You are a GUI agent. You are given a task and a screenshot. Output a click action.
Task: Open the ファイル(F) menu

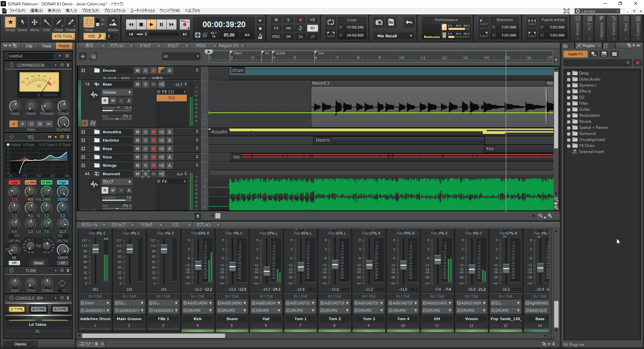point(17,11)
